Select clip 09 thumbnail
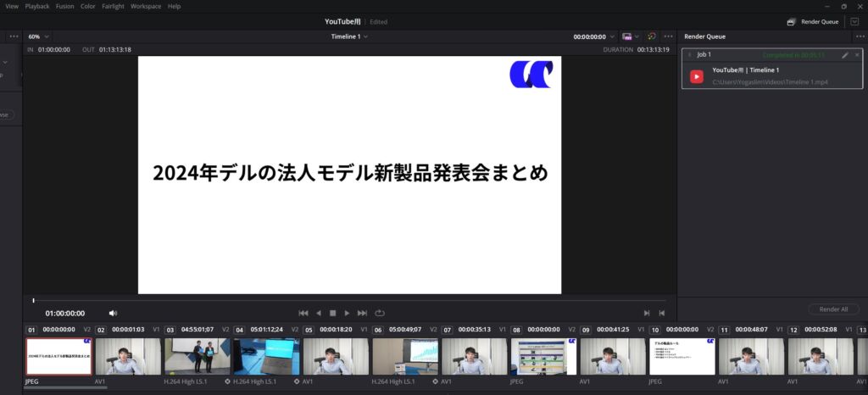868x395 pixels. [x=613, y=356]
